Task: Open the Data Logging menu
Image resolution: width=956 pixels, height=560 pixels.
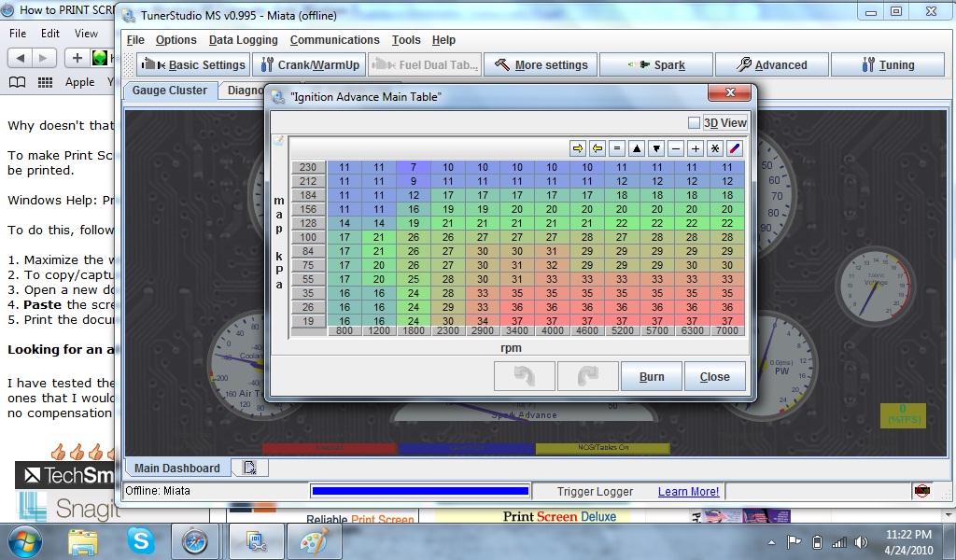Action: (243, 40)
